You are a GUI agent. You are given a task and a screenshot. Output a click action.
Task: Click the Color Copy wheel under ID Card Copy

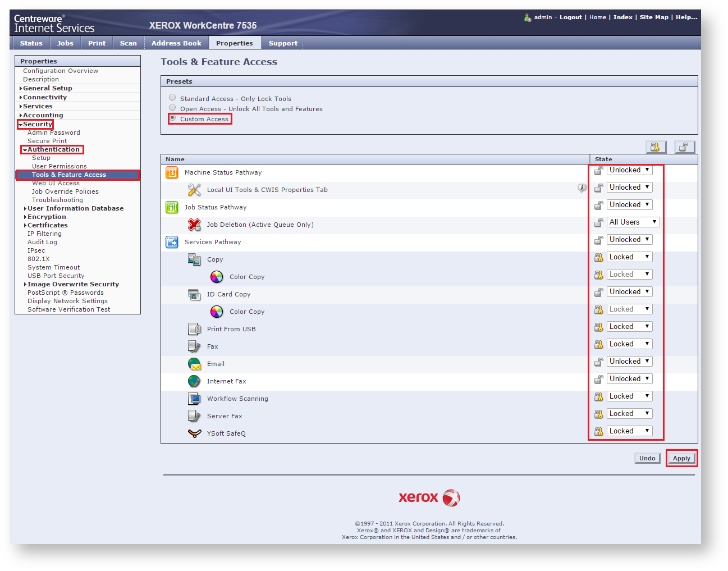pos(217,312)
